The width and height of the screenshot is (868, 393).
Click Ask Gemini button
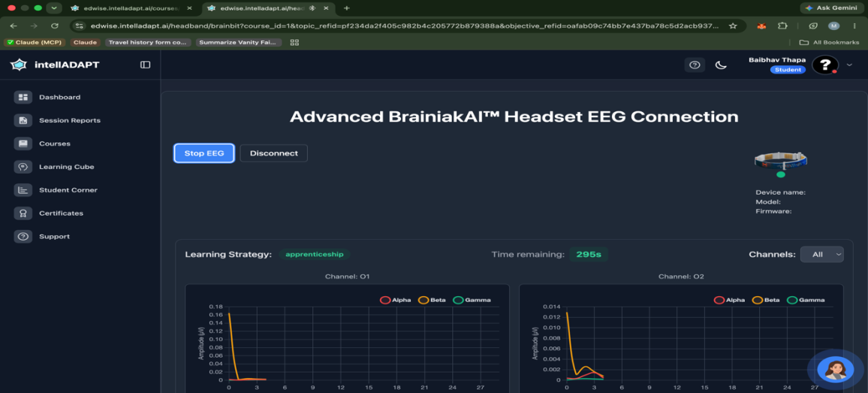831,8
